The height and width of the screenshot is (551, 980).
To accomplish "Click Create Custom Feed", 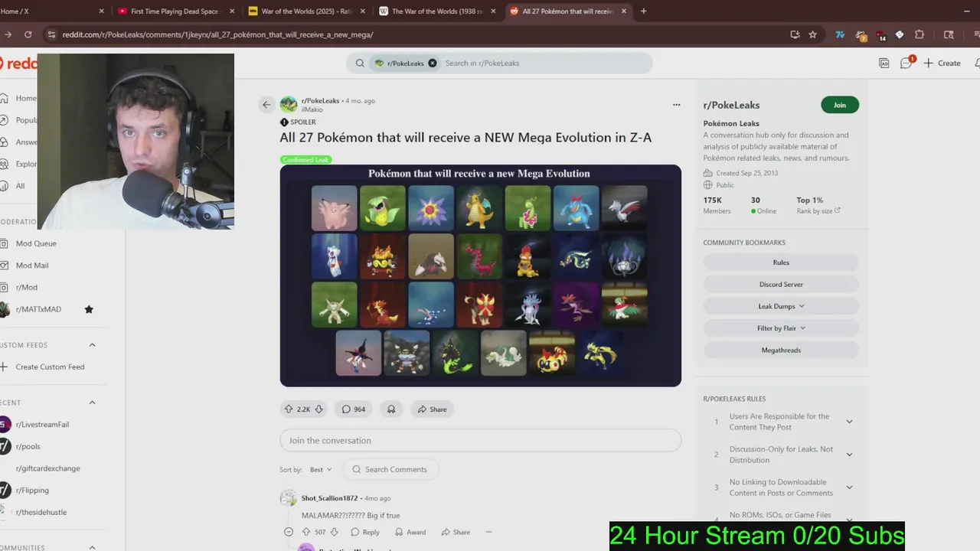I will 50,367.
